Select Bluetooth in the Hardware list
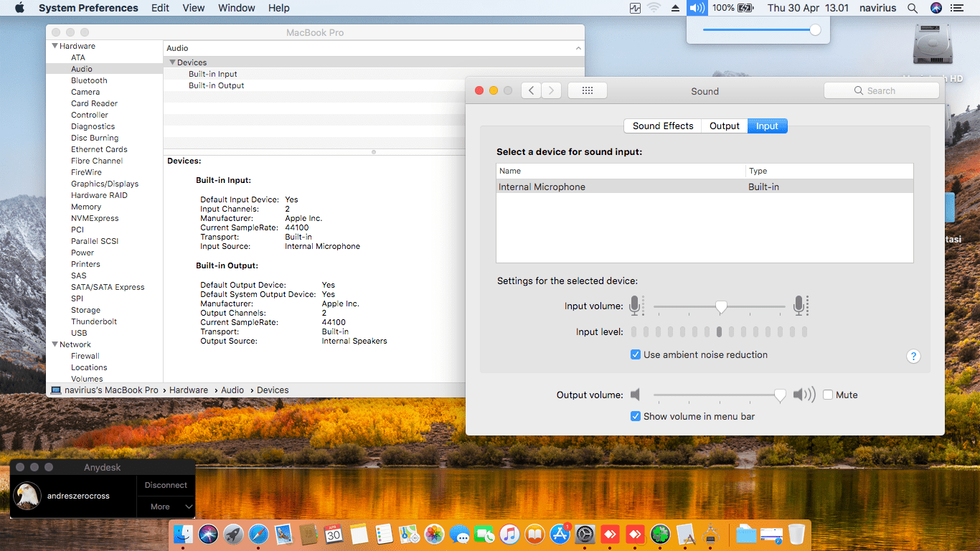The width and height of the screenshot is (980, 551). point(89,80)
